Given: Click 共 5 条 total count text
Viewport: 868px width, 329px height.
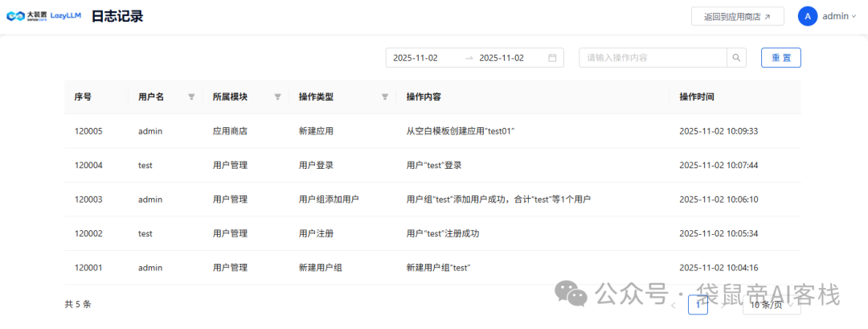Looking at the screenshot, I should (x=78, y=304).
